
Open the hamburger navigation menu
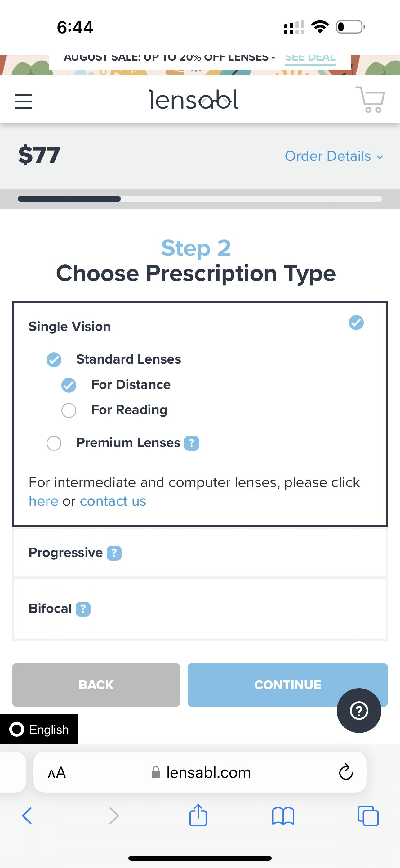point(23,102)
